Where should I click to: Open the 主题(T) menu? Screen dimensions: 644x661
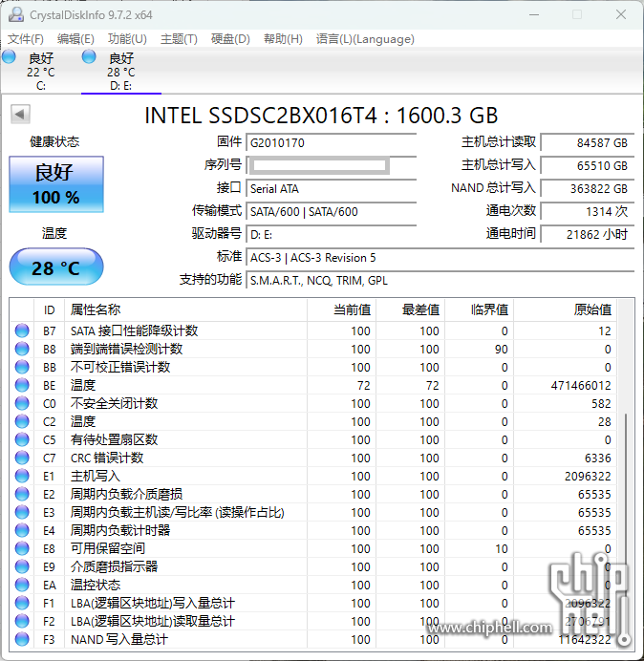point(179,39)
